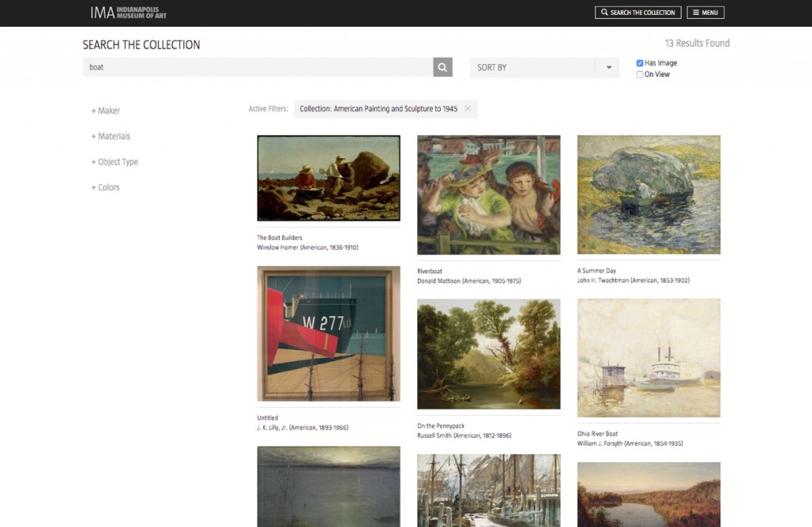This screenshot has width=812, height=527.
Task: Open the snowy harbor ships painting thumbnail
Action: 488,490
